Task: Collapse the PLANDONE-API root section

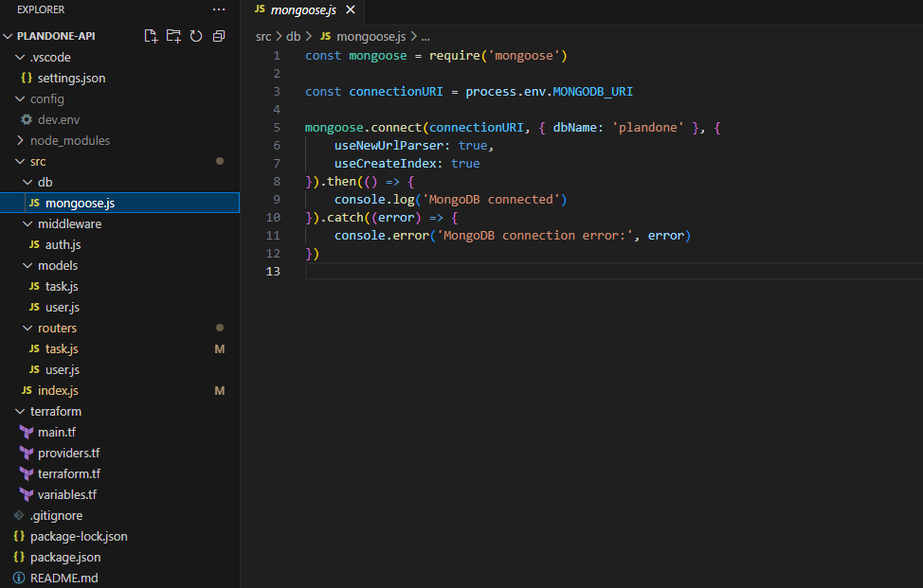Action: pyautogui.click(x=56, y=36)
